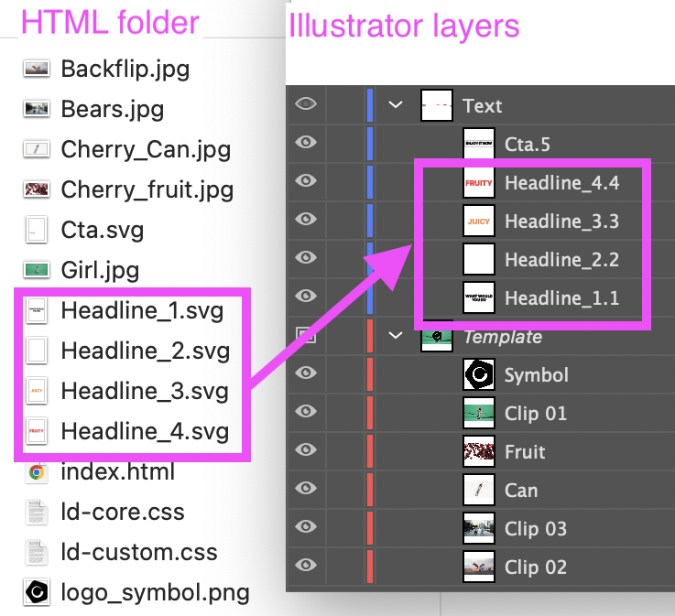This screenshot has width=675, height=616.
Task: Click the JUICY thumbnail of Headline_3.3
Action: [479, 221]
